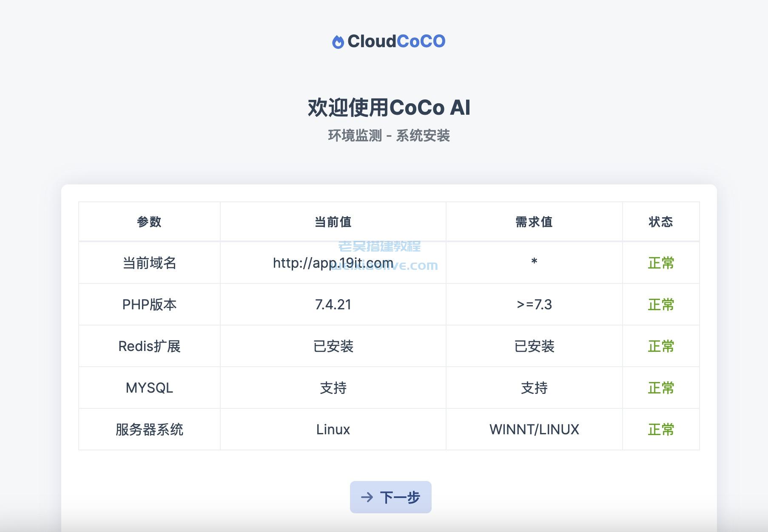Select the 欢迎使用CoCo AI heading
Screen dimensions: 768x532
pos(389,107)
